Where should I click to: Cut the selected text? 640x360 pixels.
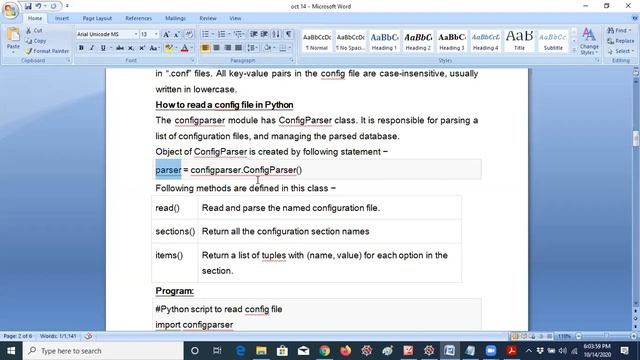point(34,31)
